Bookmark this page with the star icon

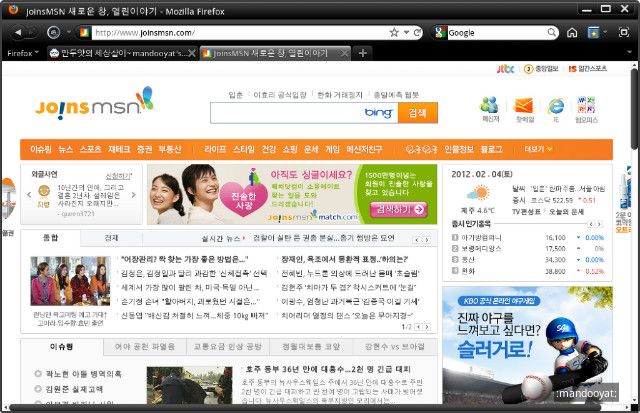394,32
